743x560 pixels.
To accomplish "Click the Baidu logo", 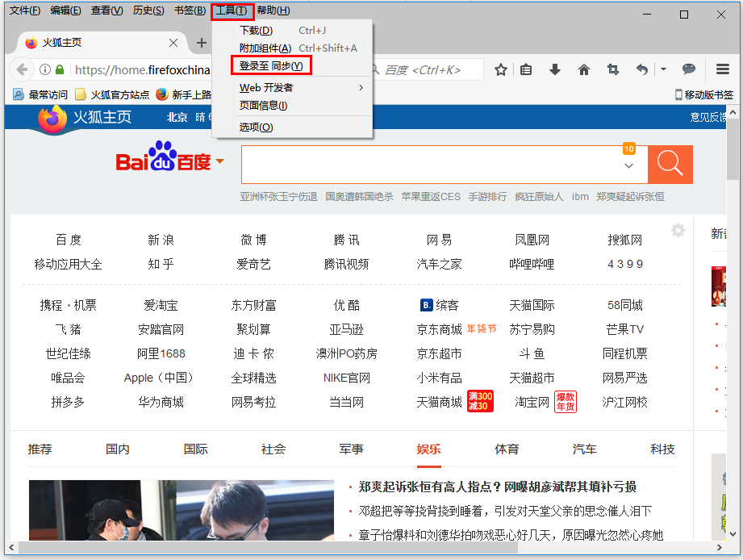I will 164,157.
